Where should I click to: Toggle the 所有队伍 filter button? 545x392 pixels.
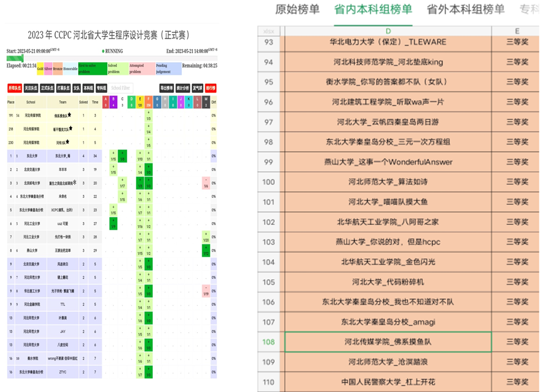[x=15, y=88]
